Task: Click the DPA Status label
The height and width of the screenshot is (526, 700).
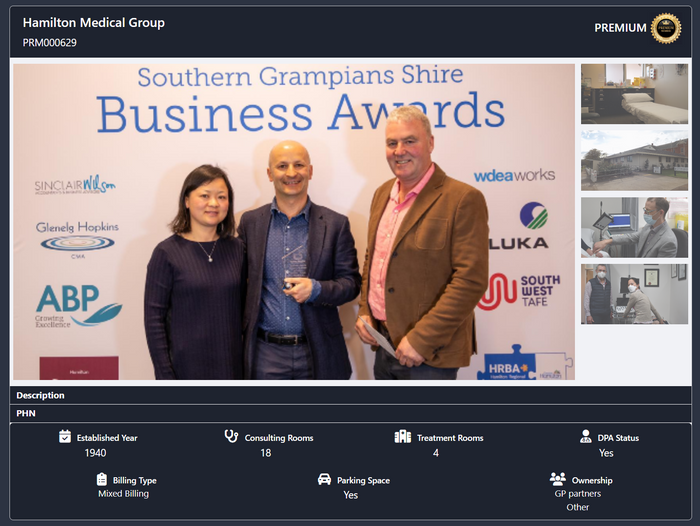Action: 618,438
